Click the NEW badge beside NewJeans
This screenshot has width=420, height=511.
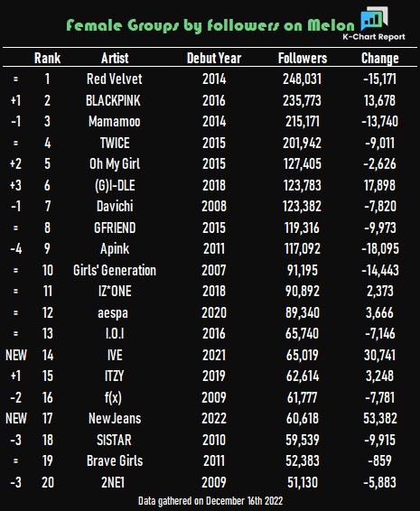point(16,418)
